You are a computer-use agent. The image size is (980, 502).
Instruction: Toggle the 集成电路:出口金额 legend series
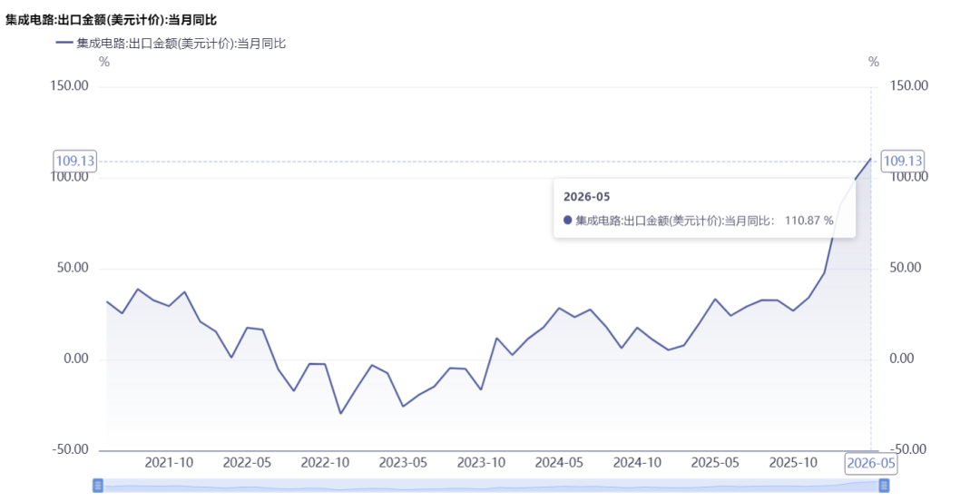(x=171, y=44)
